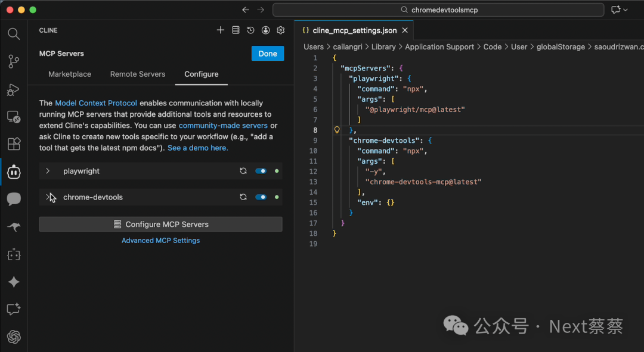
Task: Click the Cline robot icon in sidebar
Action: tap(14, 172)
